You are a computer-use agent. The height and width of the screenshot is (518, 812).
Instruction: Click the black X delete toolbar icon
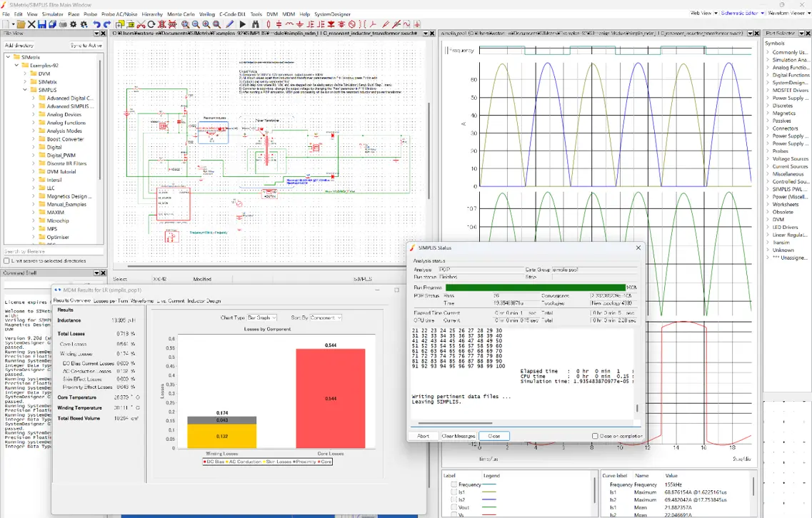[x=31, y=24]
